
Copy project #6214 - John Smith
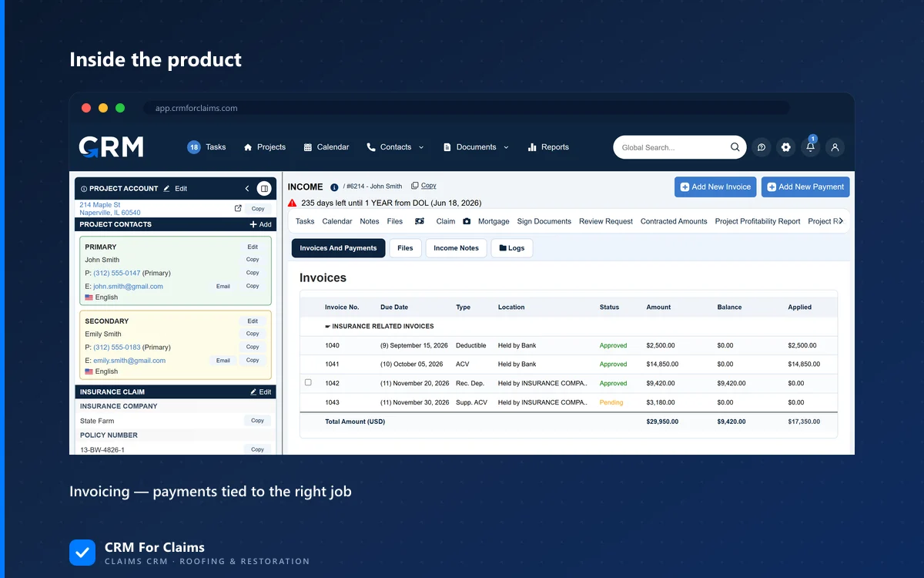(423, 186)
